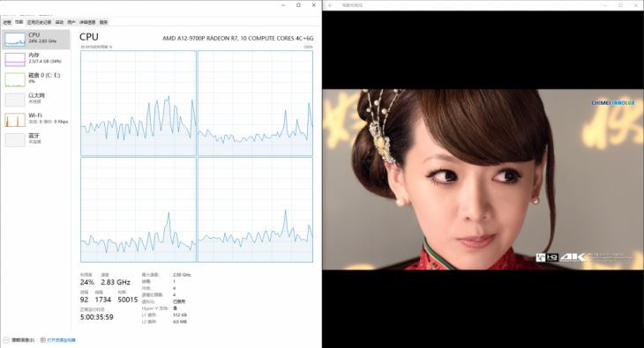Click the thread count value 1734
Viewport: 644px width, 348px height.
click(x=102, y=300)
